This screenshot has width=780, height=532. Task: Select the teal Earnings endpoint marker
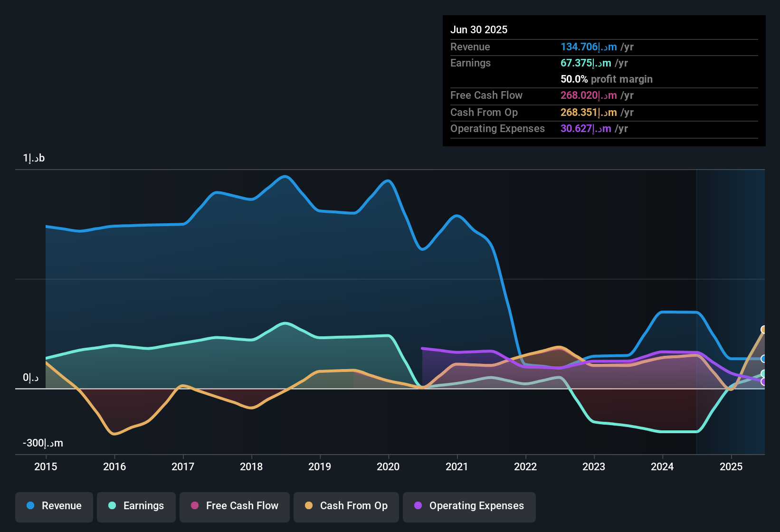[x=764, y=374]
